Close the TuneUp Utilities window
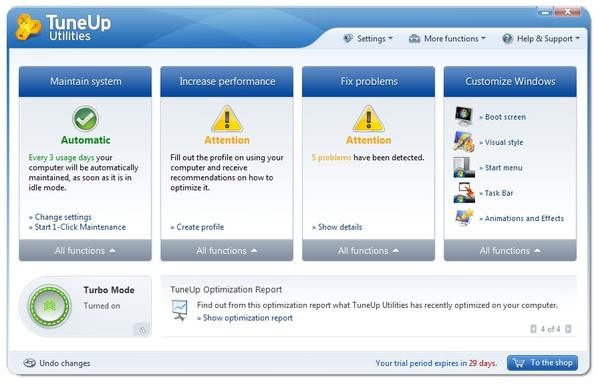The height and width of the screenshot is (386, 600). point(567,12)
